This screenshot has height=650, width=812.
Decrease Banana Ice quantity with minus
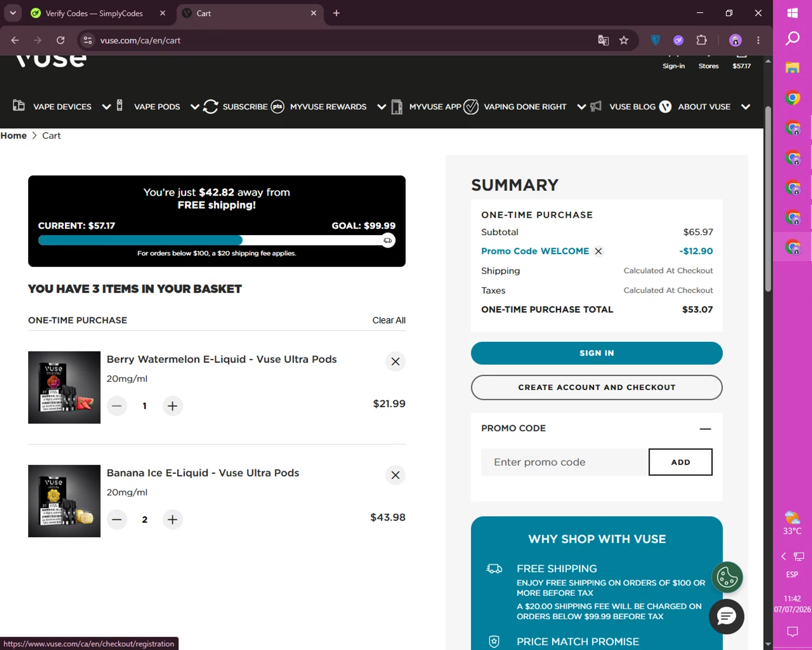click(116, 519)
